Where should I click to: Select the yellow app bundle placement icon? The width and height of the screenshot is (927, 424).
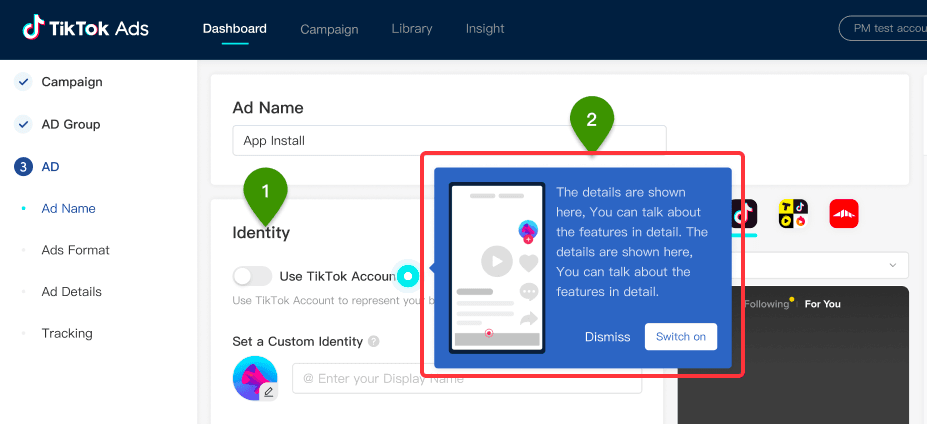(x=793, y=213)
